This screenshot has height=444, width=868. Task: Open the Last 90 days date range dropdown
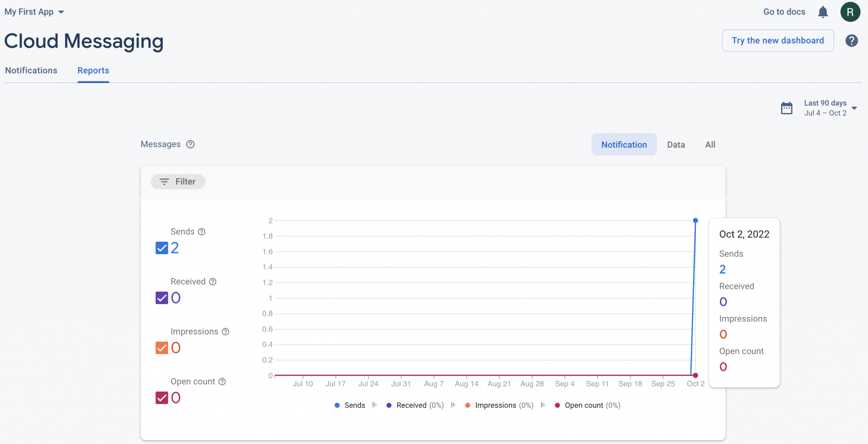click(x=830, y=108)
